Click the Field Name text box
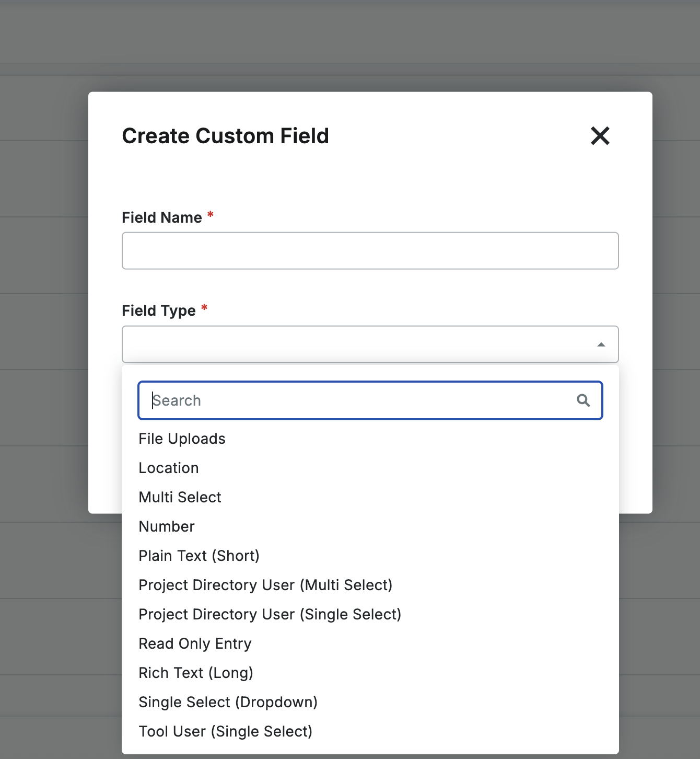The height and width of the screenshot is (759, 700). pyautogui.click(x=370, y=251)
